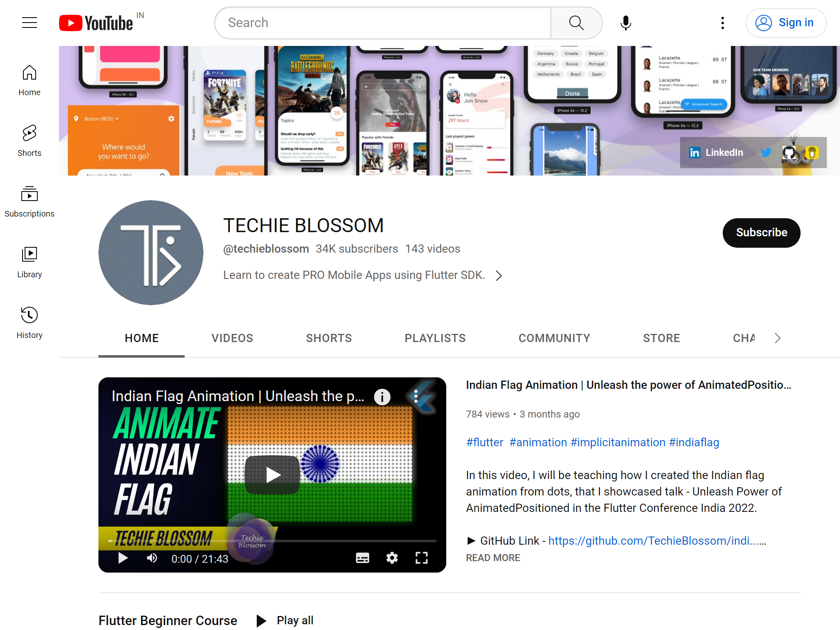Click the 143 videos text
The height and width of the screenshot is (630, 840).
433,249
